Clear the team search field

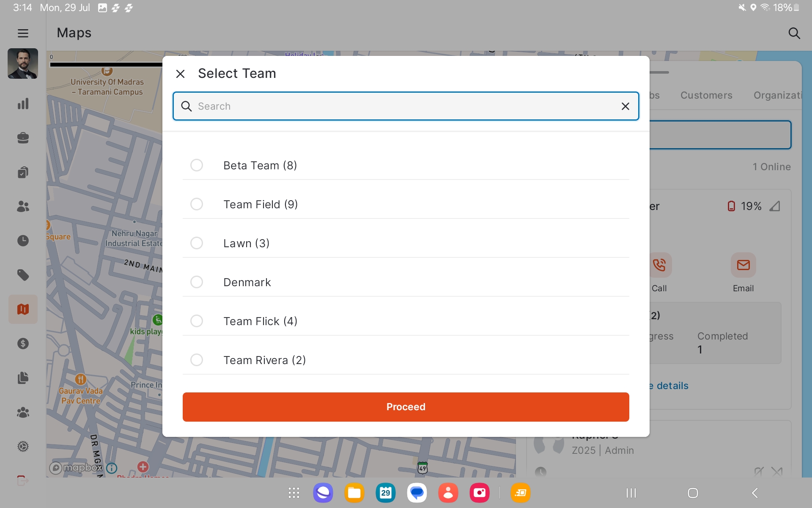coord(625,106)
